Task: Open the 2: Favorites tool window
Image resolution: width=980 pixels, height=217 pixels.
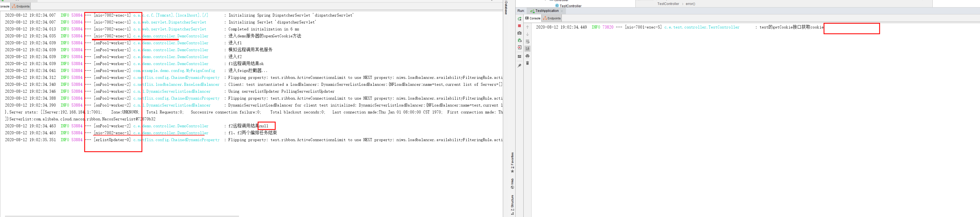Action: (x=513, y=163)
